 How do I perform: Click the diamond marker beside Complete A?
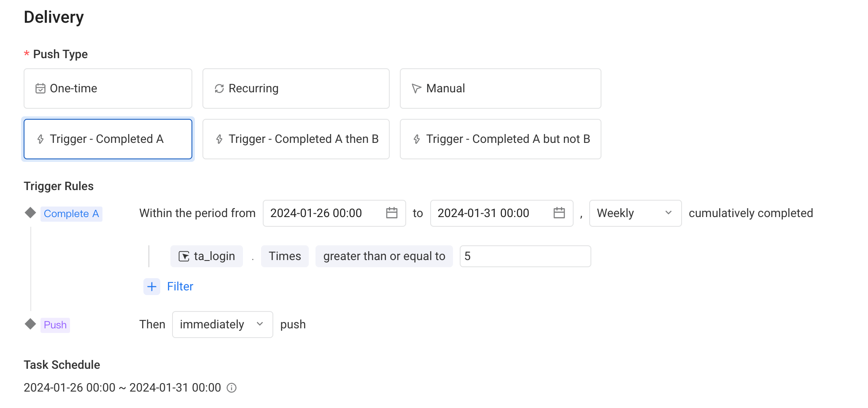[30, 213]
